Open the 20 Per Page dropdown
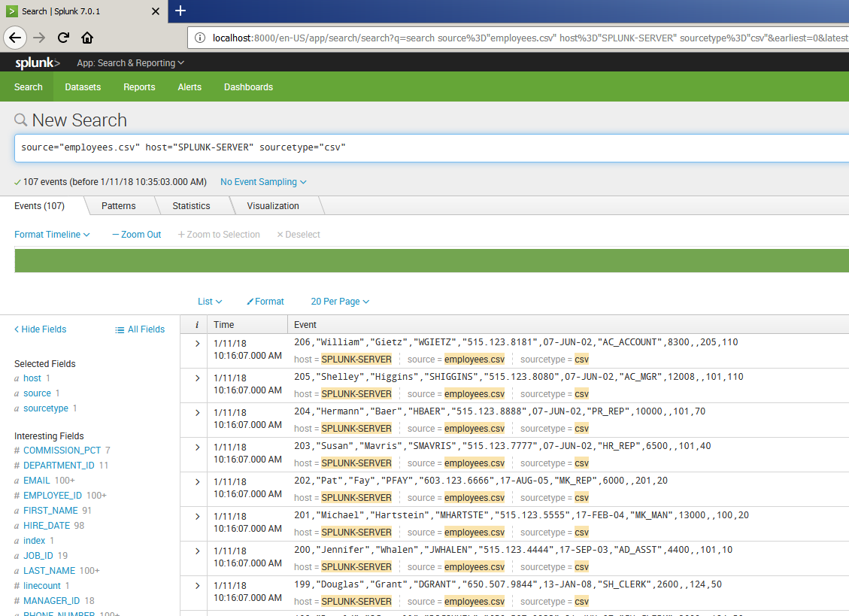This screenshot has width=849, height=616. (x=340, y=301)
